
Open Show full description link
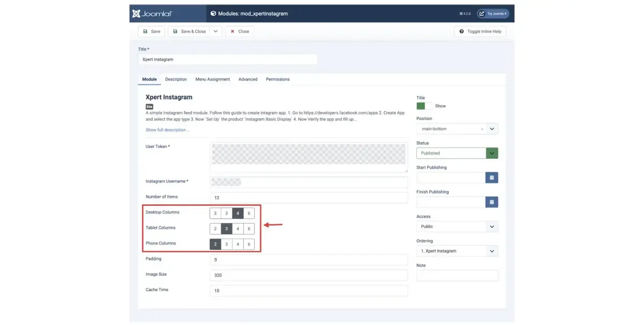[x=167, y=130]
